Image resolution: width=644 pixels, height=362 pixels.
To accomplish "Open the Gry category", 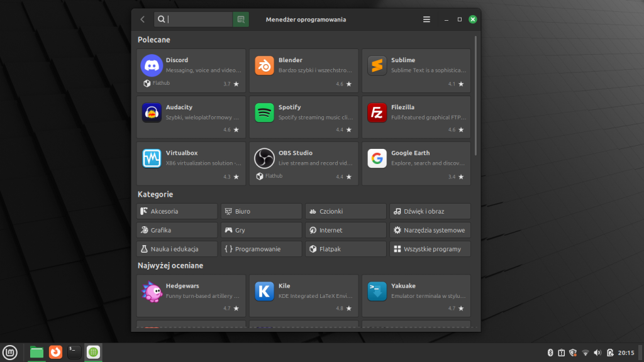I will pyautogui.click(x=261, y=230).
